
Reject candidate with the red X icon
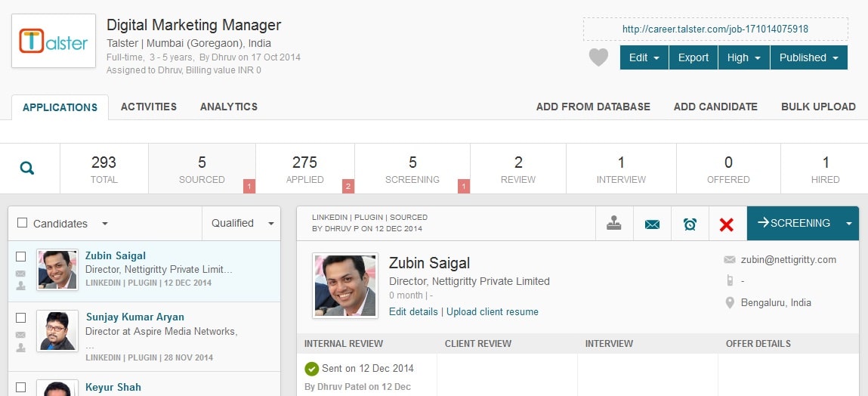click(x=727, y=224)
